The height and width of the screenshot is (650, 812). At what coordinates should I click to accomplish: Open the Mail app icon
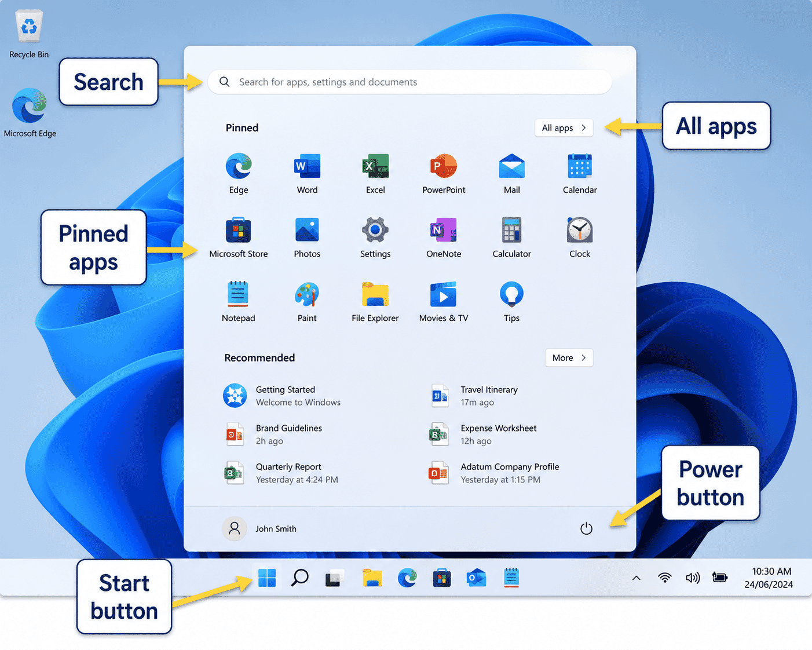(x=512, y=173)
